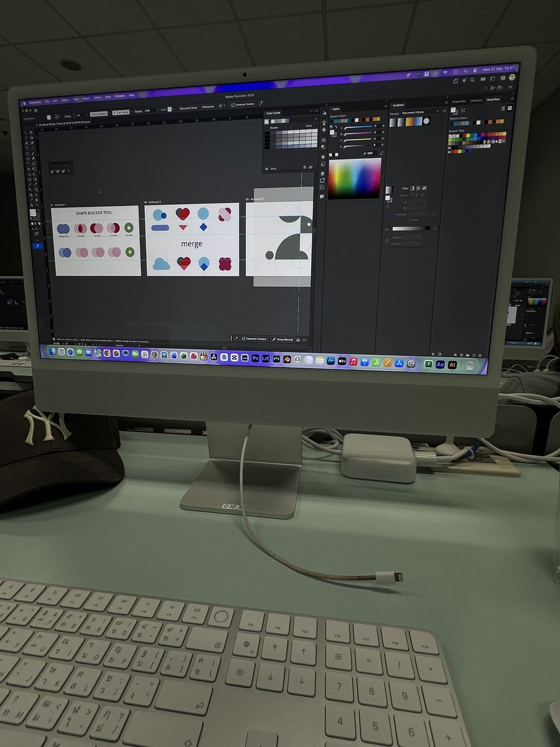Viewport: 560px width, 747px height.
Task: Click the CMYK spectrum color picker
Action: tap(355, 178)
